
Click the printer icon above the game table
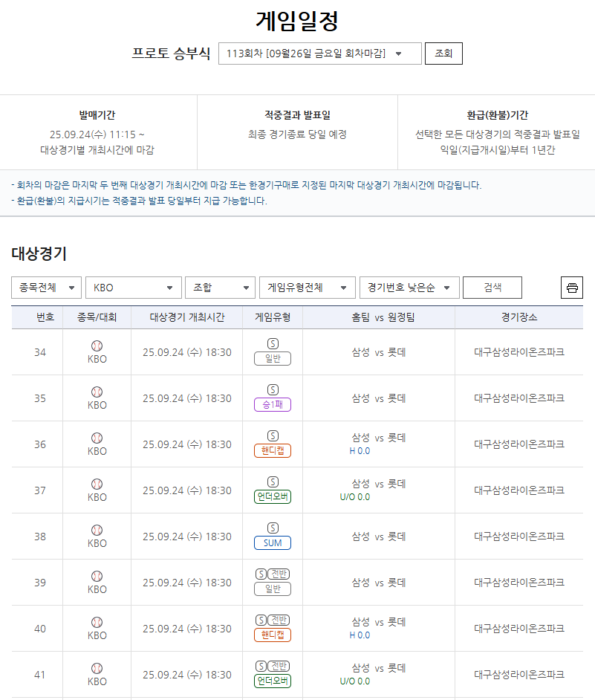coord(572,287)
